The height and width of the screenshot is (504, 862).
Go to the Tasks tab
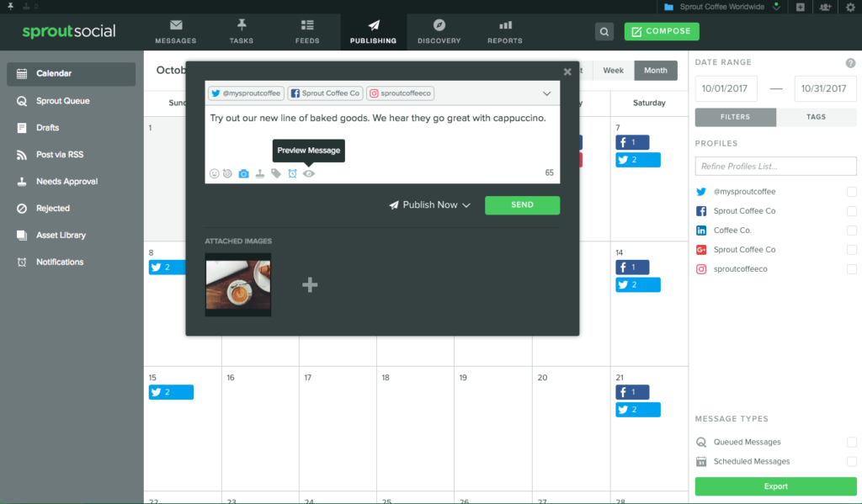pyautogui.click(x=242, y=32)
